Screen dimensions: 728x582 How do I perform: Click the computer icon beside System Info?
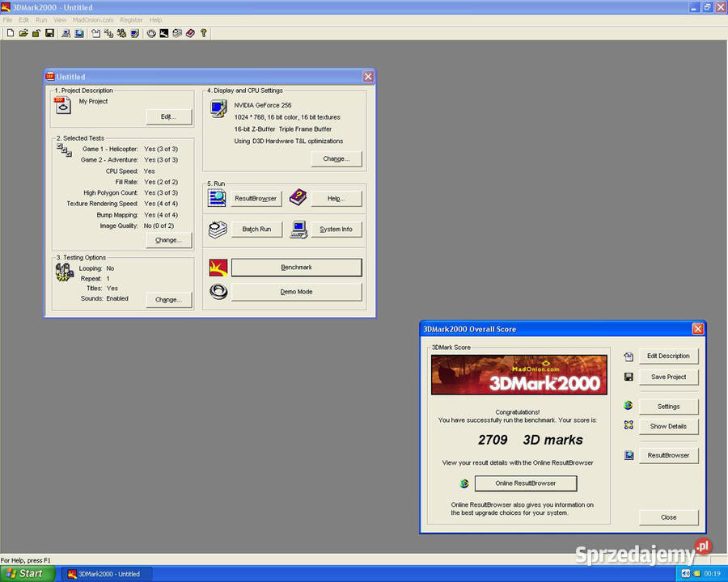299,230
